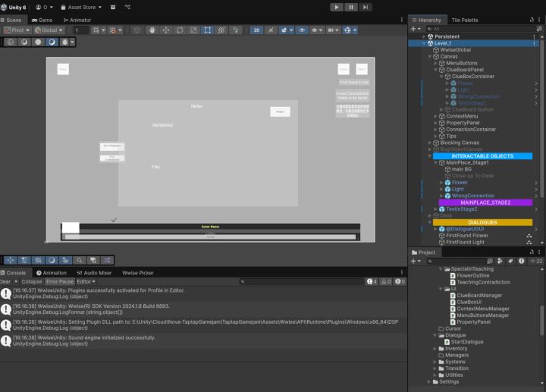This screenshot has width=546, height=392.
Task: Click the Pause button in toolbar
Action: tap(352, 7)
